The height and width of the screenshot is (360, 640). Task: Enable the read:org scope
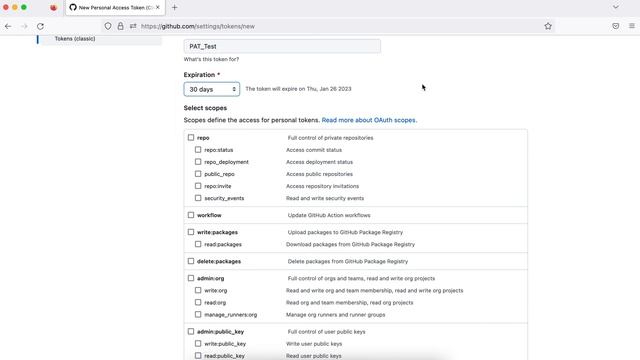coord(198,302)
